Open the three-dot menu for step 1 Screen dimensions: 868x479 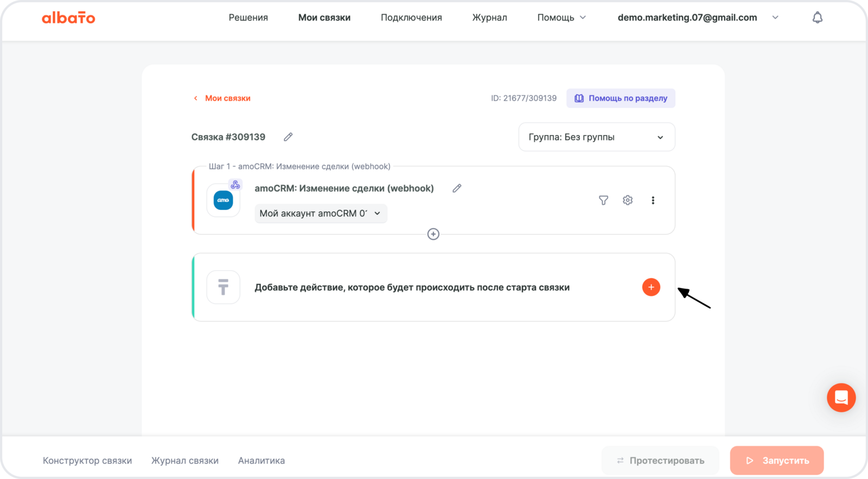coord(653,200)
